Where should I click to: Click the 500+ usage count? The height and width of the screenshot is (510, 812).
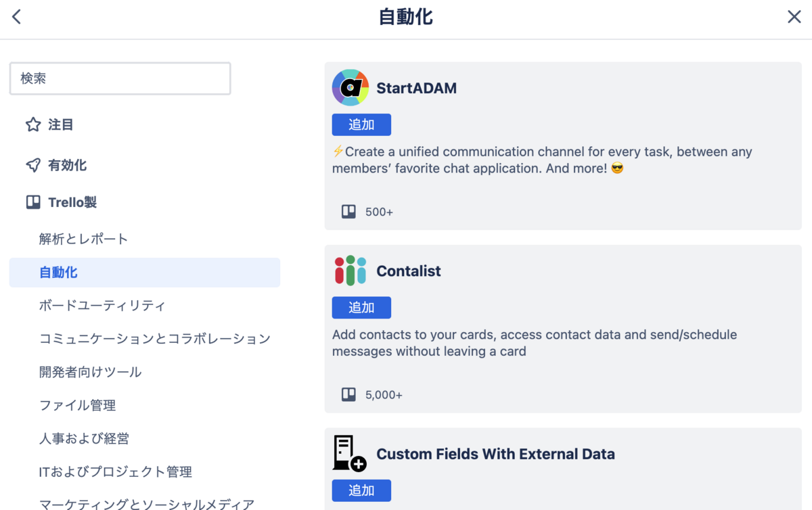[x=379, y=212]
